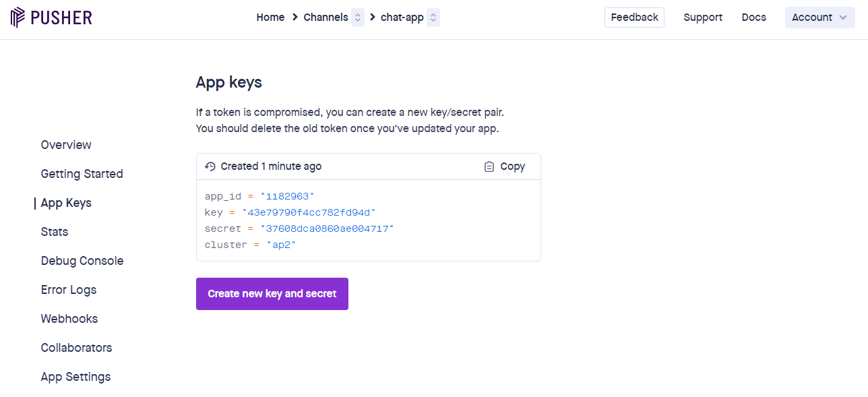Click the secret value "37608dca0860ae004717"
Viewport: 868px width, 397px height.
[x=327, y=228]
